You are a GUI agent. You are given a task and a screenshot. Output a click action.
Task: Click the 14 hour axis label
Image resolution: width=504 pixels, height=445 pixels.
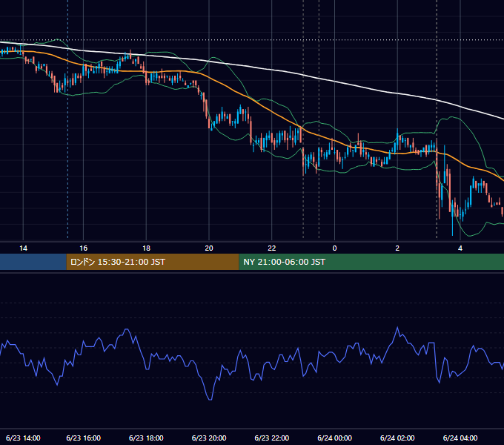(23, 248)
